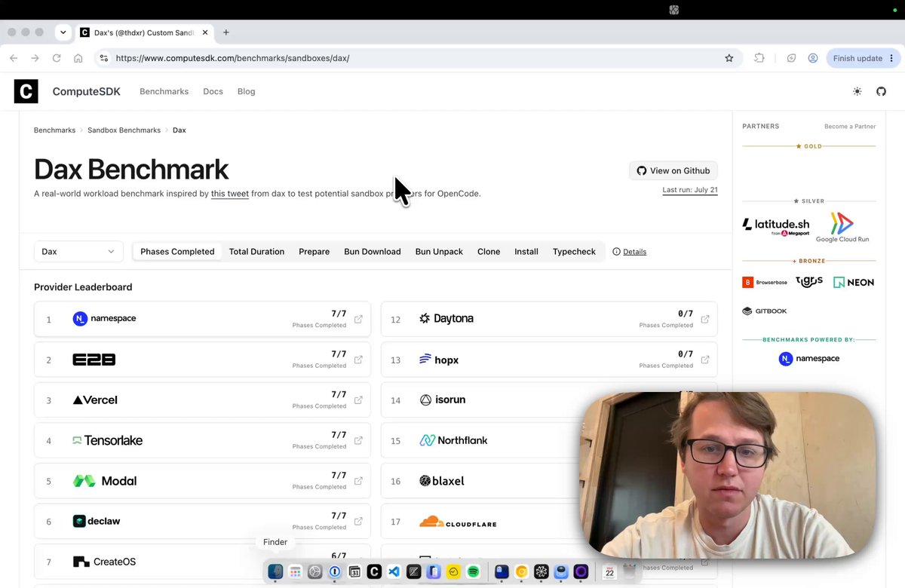The height and width of the screenshot is (588, 905).
Task: Reload the page with the refresh icon
Action: click(57, 58)
